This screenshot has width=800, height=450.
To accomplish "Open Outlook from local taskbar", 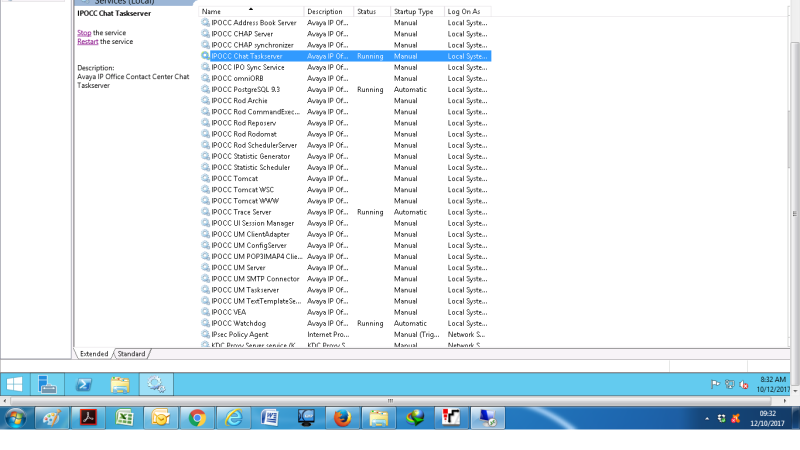I will (161, 418).
